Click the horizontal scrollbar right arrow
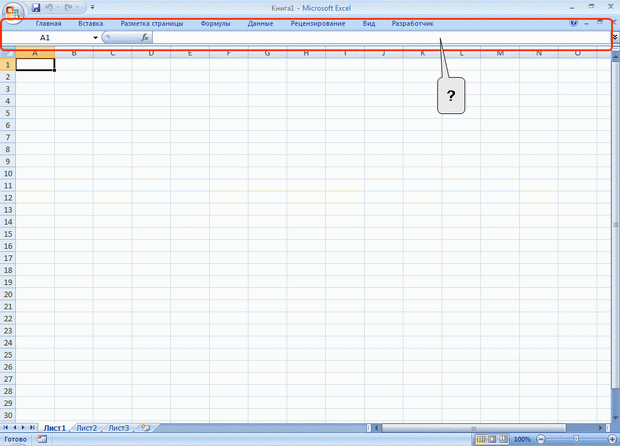 pos(601,428)
